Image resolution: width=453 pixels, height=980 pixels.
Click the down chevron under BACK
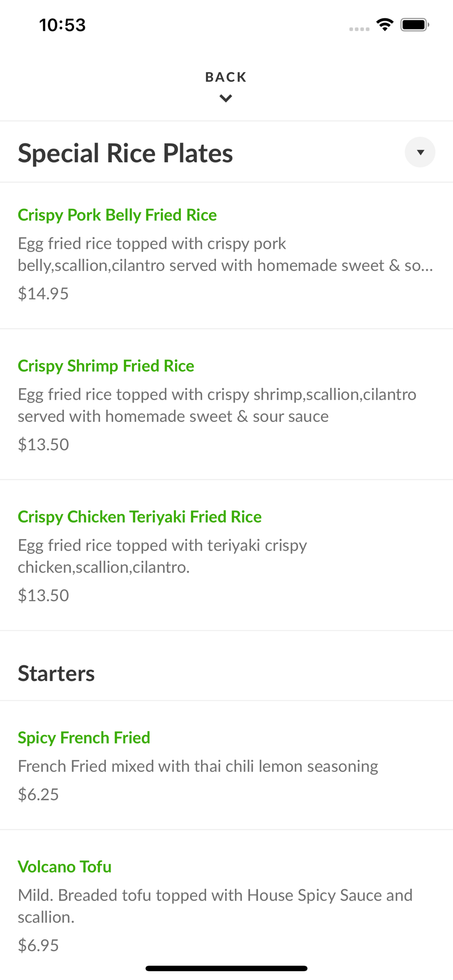pyautogui.click(x=226, y=98)
